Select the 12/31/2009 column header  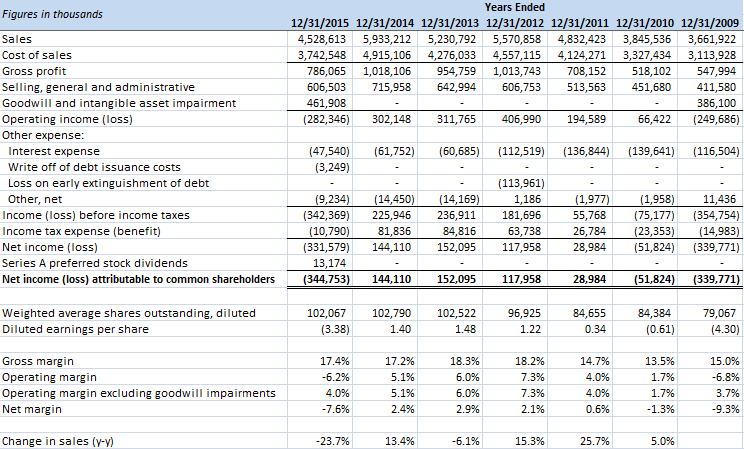click(x=710, y=23)
